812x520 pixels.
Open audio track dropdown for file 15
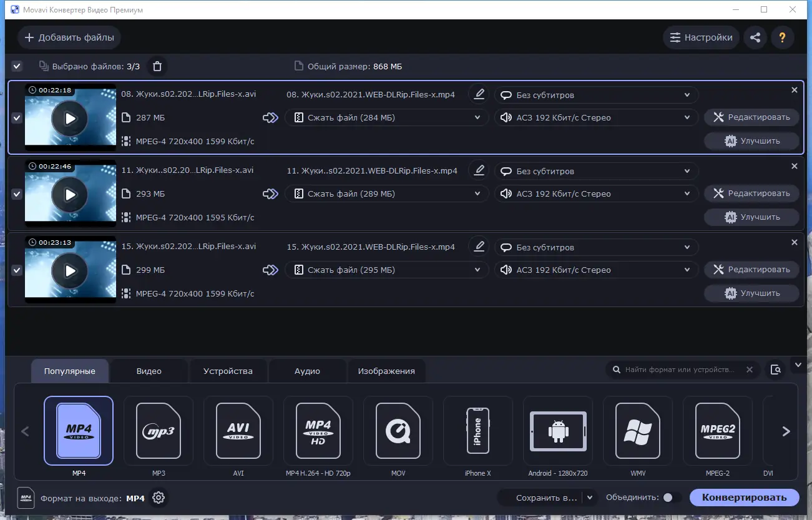[x=596, y=270]
